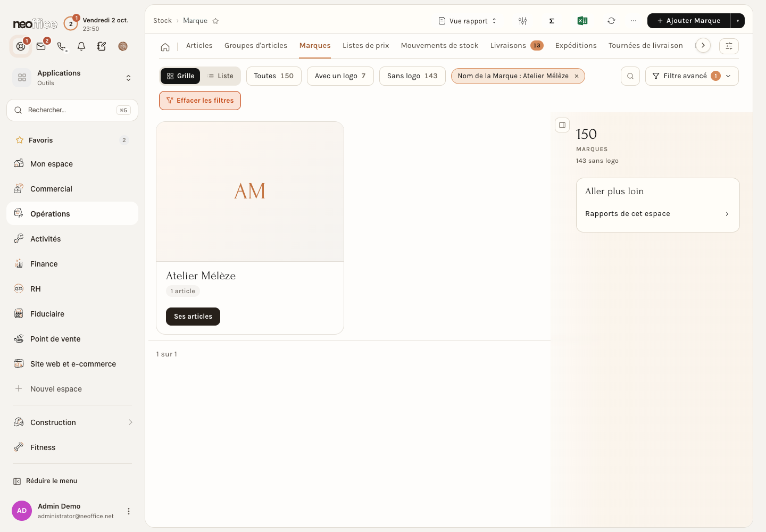Click Réduire le menu
766x532 pixels.
(46, 481)
